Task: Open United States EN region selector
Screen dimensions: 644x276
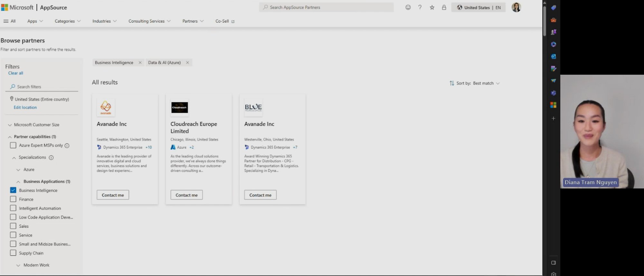Action: tap(478, 7)
